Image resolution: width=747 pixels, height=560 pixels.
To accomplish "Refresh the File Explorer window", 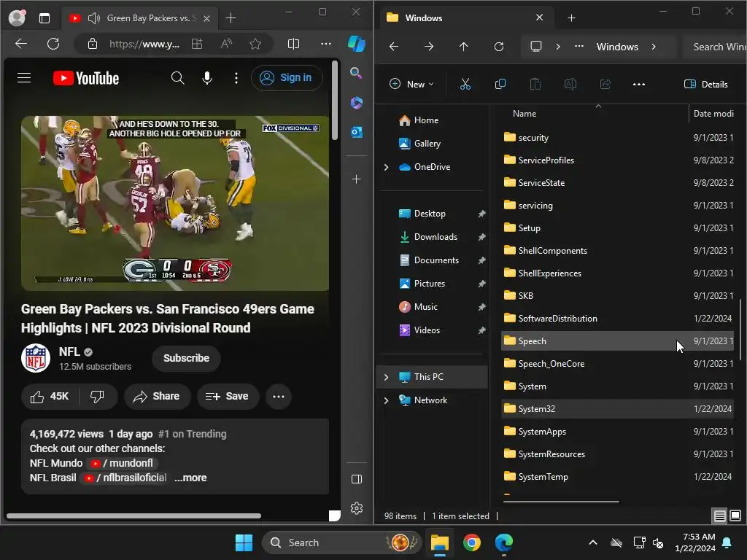I will tap(499, 46).
